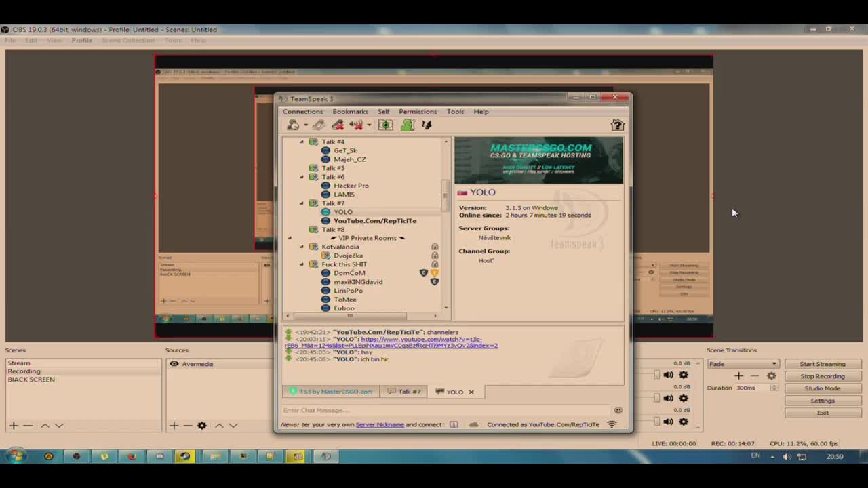Click the transition Duration stepper arrows
Screen dimensions: 868x488
774,388
